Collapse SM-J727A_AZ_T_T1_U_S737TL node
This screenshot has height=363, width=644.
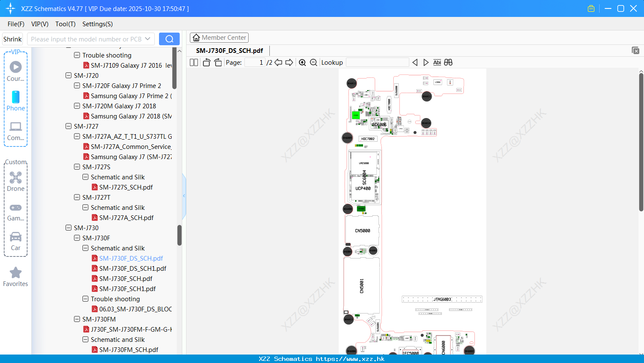click(x=77, y=136)
